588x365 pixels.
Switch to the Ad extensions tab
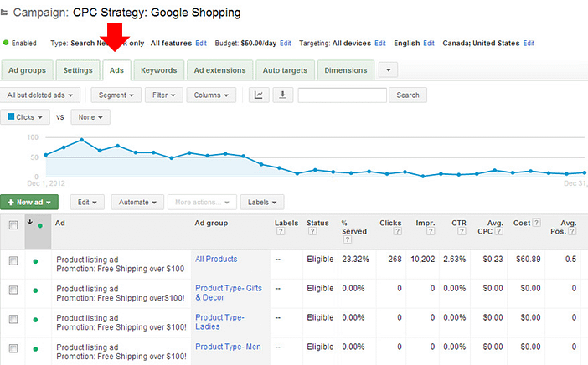click(219, 70)
